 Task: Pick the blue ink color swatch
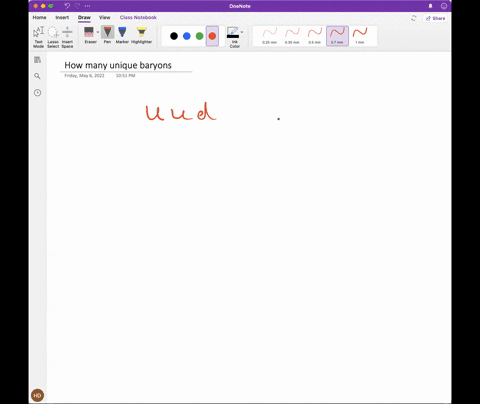coord(187,36)
